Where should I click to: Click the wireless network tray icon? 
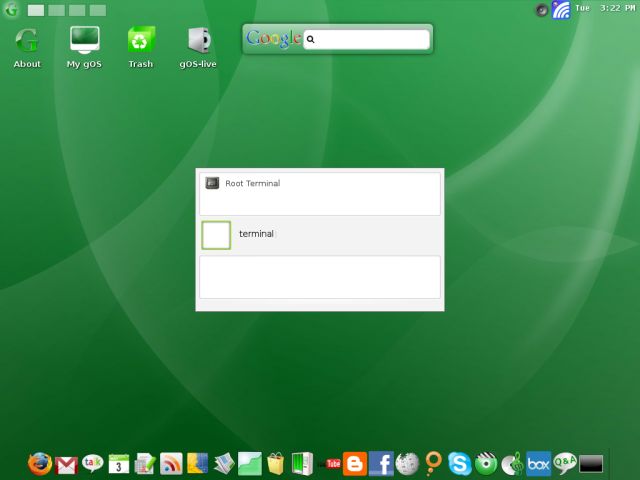561,9
